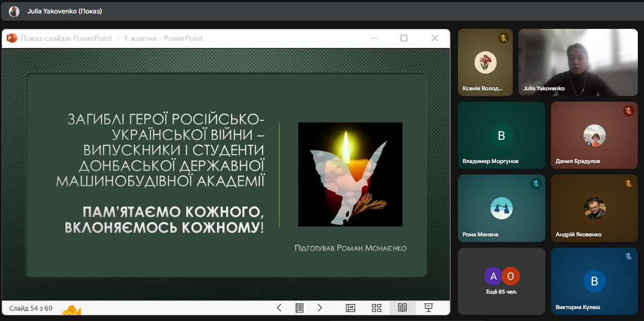This screenshot has width=644, height=321.
Task: Go to the previous slide arrow
Action: point(279,308)
